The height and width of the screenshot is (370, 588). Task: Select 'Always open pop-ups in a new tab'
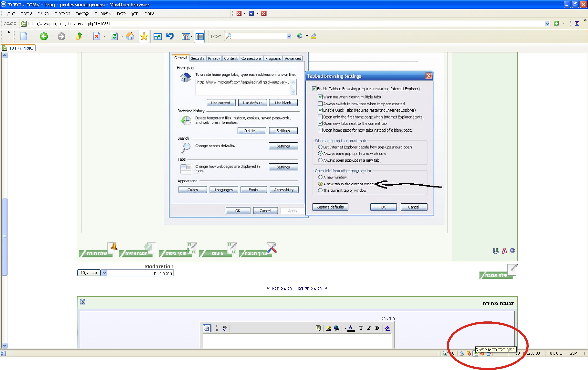pyautogui.click(x=320, y=160)
